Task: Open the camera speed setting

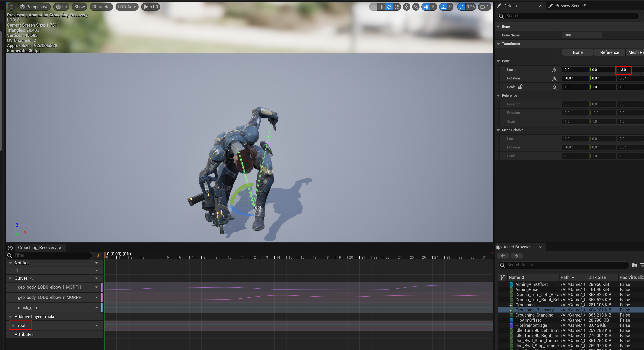Action: point(485,7)
